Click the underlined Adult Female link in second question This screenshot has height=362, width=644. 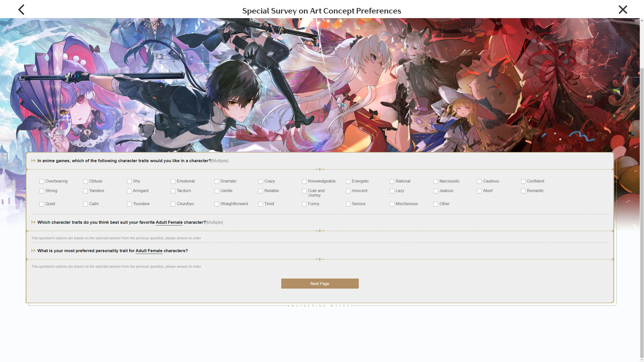click(x=169, y=222)
